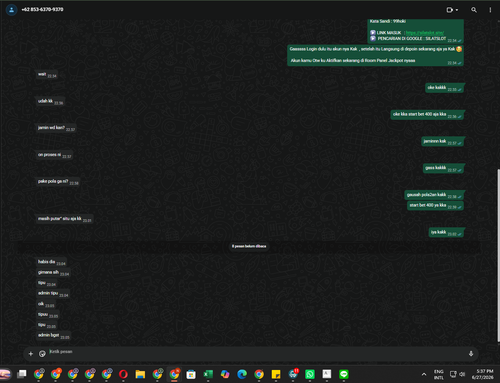Start recording a voice message

(x=471, y=354)
